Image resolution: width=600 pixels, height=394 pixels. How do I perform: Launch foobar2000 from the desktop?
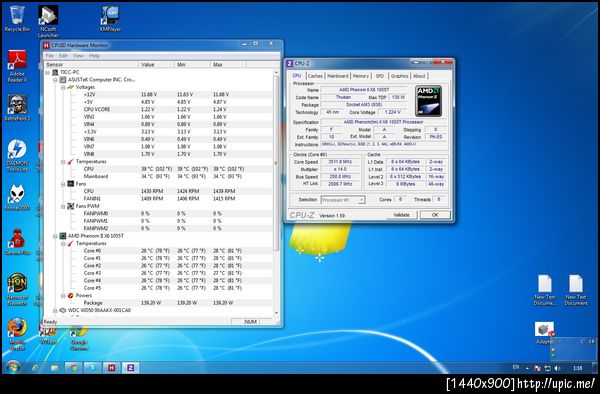[17, 197]
